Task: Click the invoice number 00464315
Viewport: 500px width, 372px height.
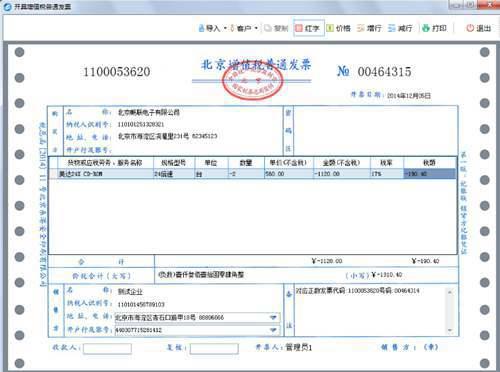Action: click(x=384, y=72)
